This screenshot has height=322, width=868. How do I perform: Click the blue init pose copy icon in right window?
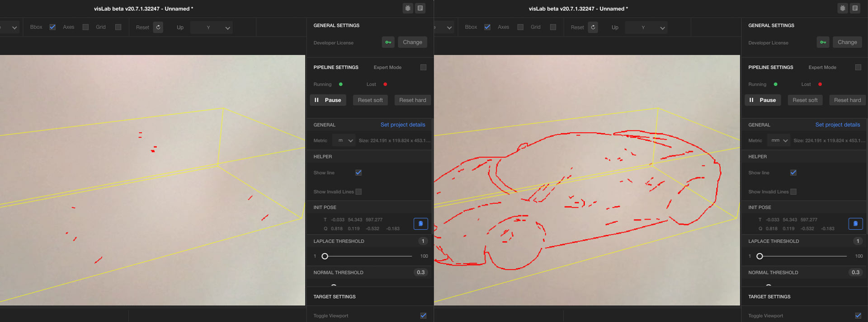[855, 224]
